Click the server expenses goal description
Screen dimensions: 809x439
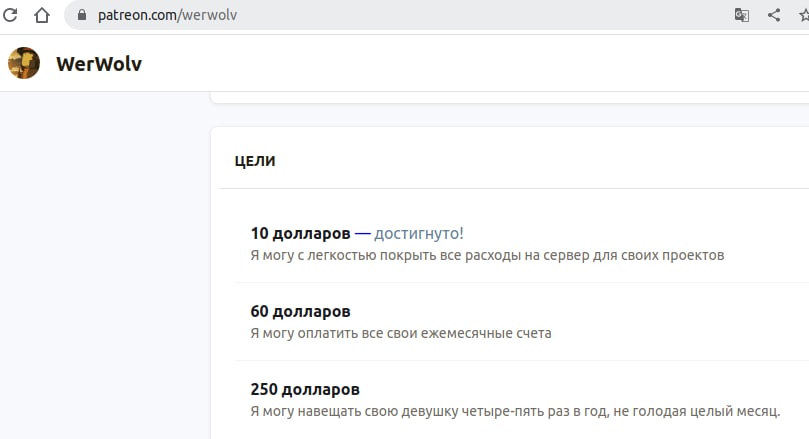click(x=486, y=255)
